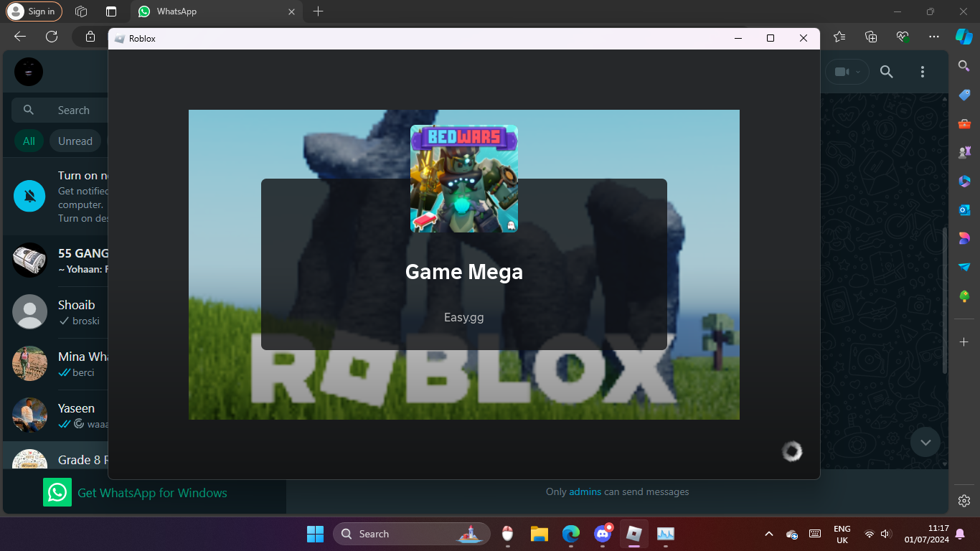Click the Windows taskbar Search box
The height and width of the screenshot is (551, 980).
point(412,534)
